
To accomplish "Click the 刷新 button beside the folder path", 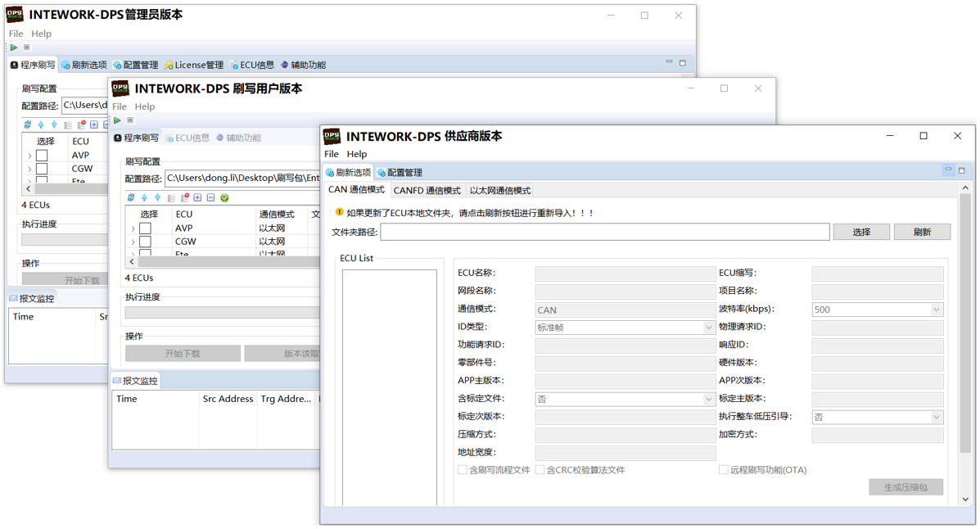I will click(x=922, y=232).
